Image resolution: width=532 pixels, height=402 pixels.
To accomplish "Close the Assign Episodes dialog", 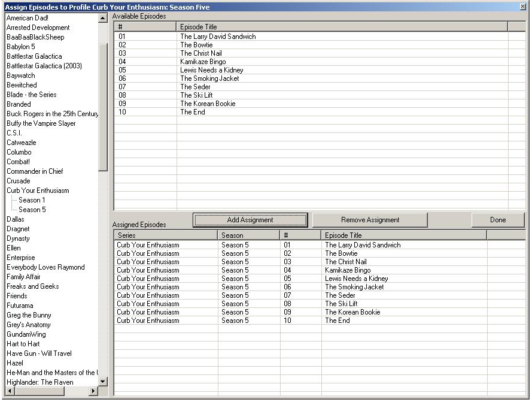I will [523, 7].
